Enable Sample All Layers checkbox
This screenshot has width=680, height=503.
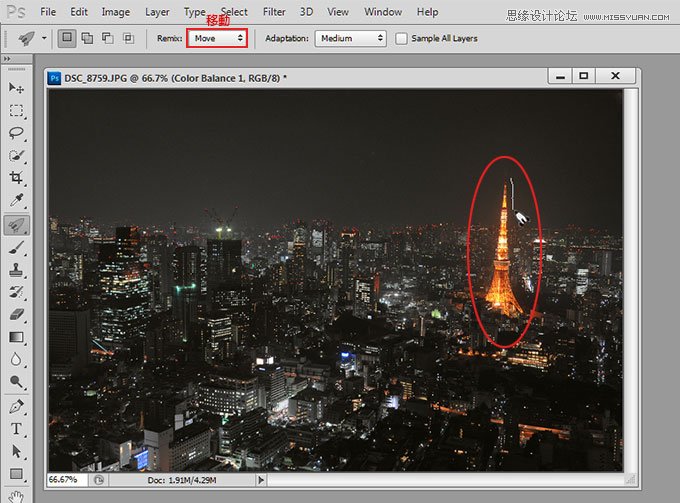coord(402,39)
